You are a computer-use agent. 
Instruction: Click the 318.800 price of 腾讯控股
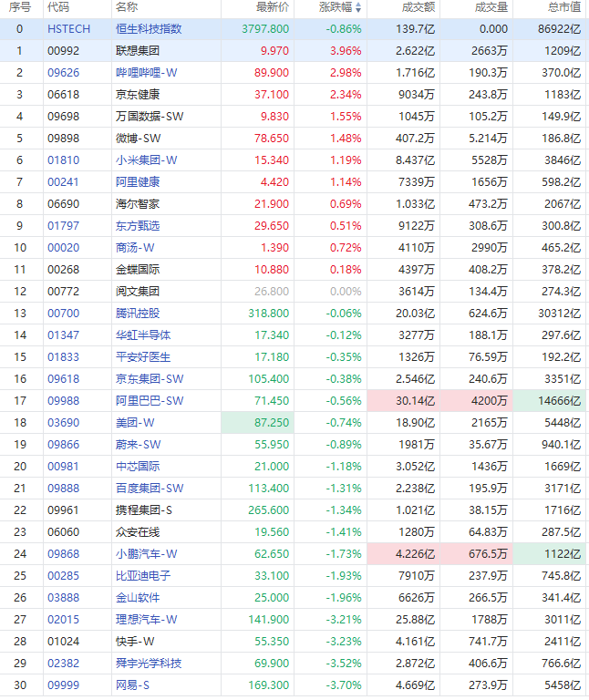click(268, 314)
